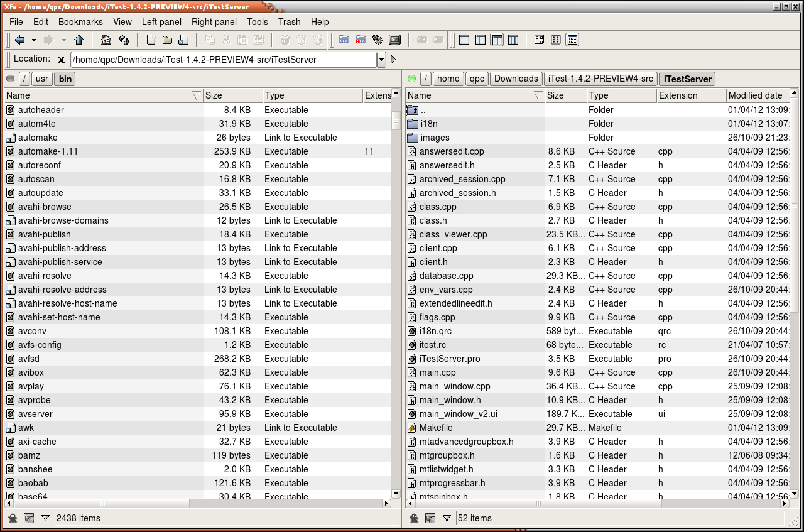Open the location bar history dropdown

(381, 59)
